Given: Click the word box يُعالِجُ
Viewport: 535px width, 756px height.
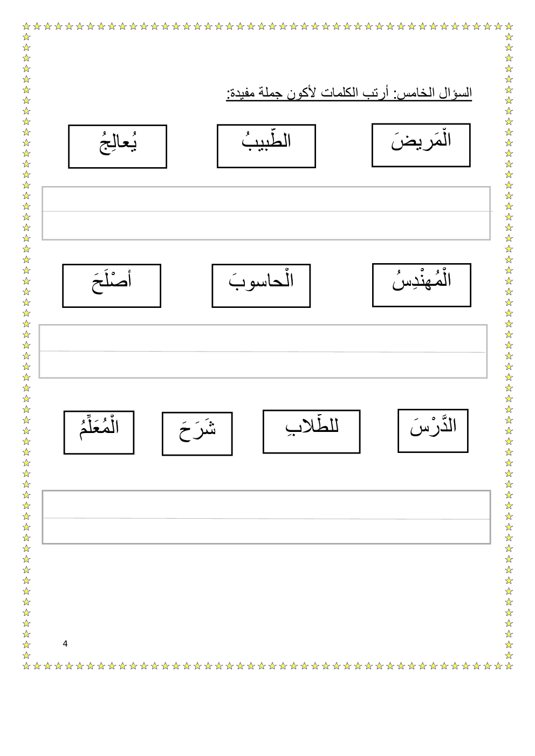Looking at the screenshot, I should pyautogui.click(x=118, y=147).
